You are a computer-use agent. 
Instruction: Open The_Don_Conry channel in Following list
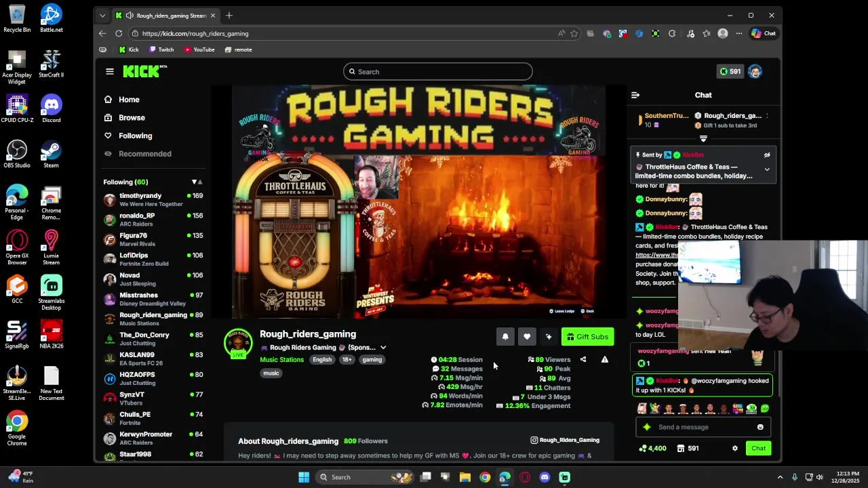(x=153, y=338)
